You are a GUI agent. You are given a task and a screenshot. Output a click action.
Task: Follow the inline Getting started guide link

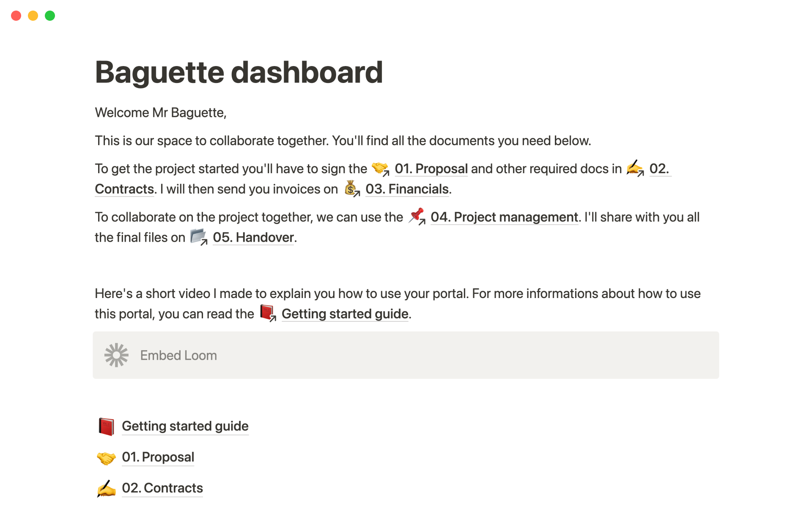coord(345,314)
